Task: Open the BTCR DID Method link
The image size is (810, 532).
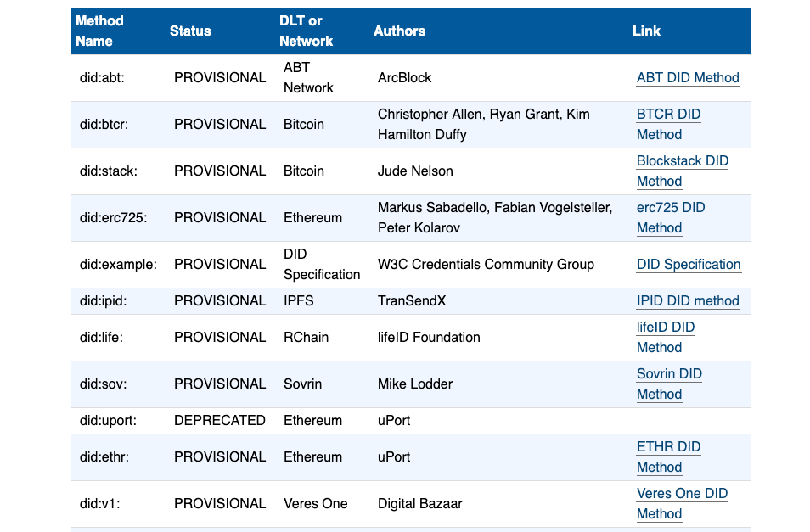Action: 668,115
